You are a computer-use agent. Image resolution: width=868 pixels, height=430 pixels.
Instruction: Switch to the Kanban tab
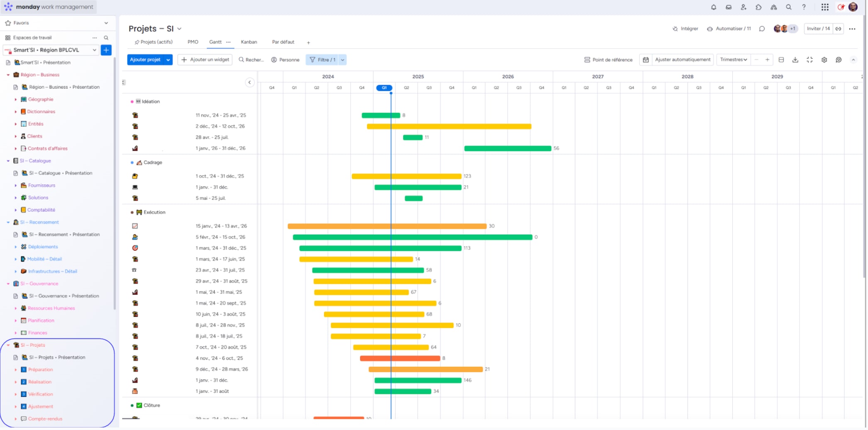(x=249, y=42)
